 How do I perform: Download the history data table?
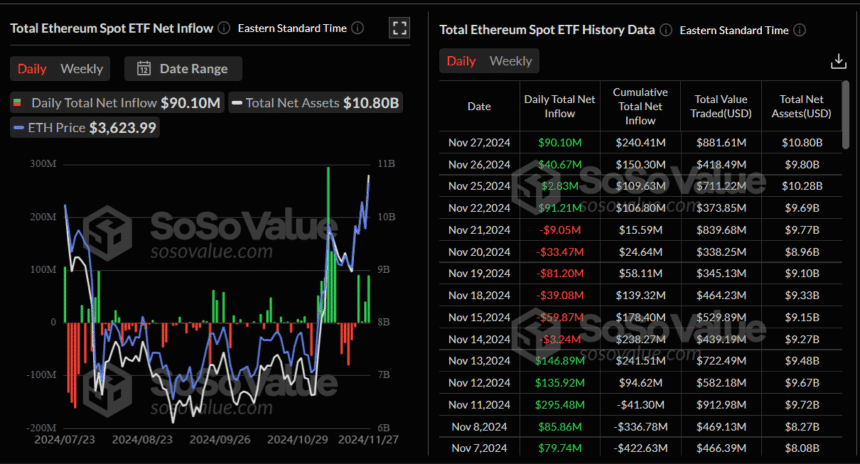[838, 61]
